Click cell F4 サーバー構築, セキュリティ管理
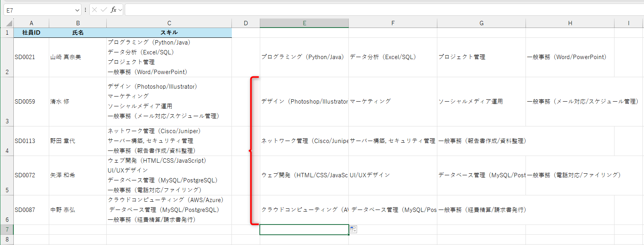 coord(393,141)
